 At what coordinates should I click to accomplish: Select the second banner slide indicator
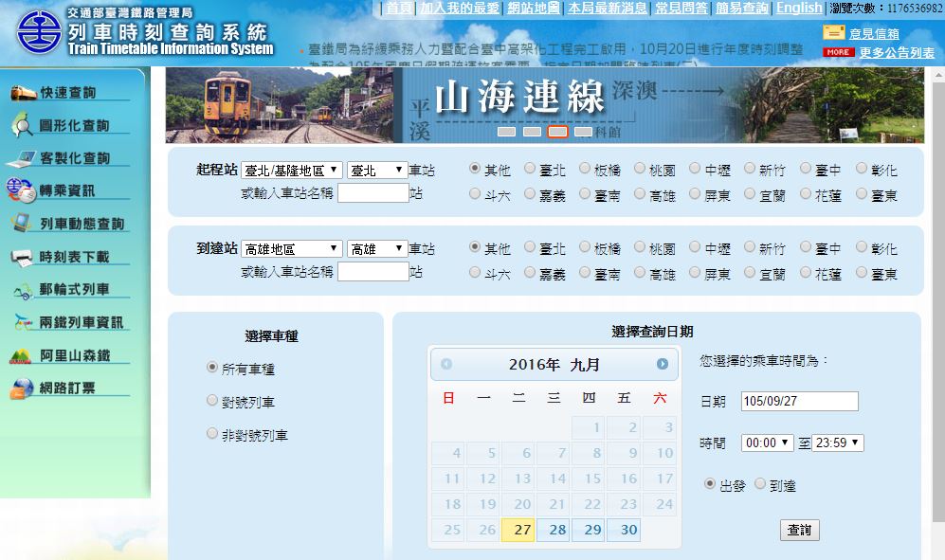pos(532,132)
